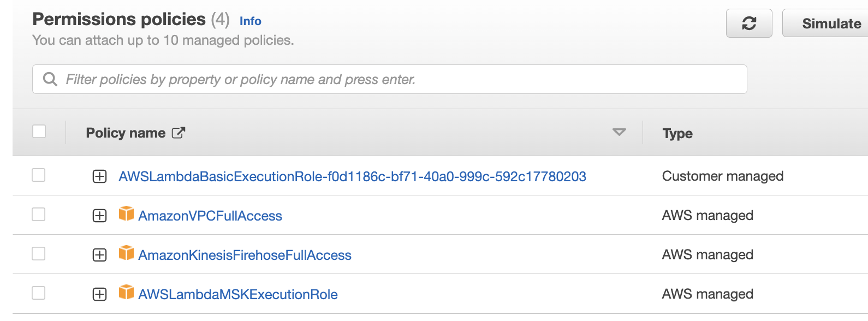Click the Policy name sort arrow
Image resolution: width=868 pixels, height=321 pixels.
(x=619, y=132)
